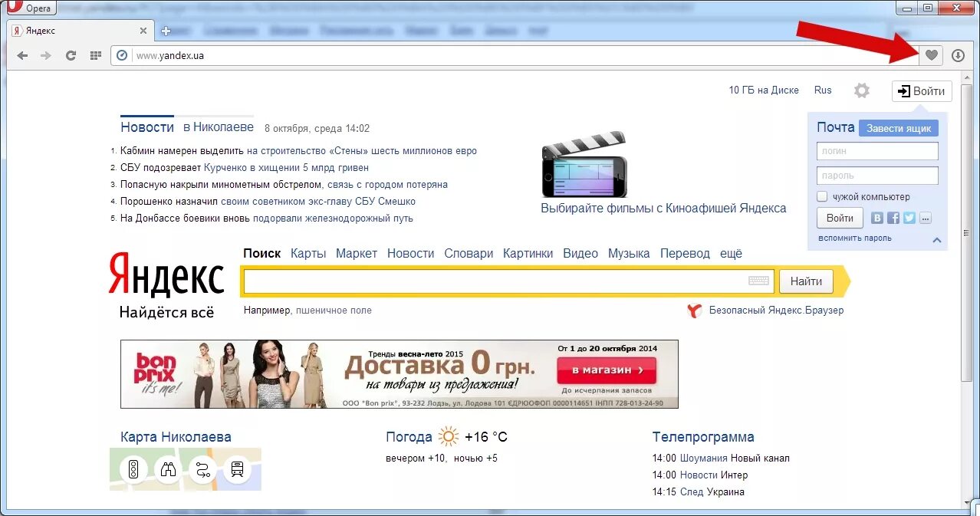Open a new tab with plus button
Viewport: 980px width, 516px height.
[166, 31]
